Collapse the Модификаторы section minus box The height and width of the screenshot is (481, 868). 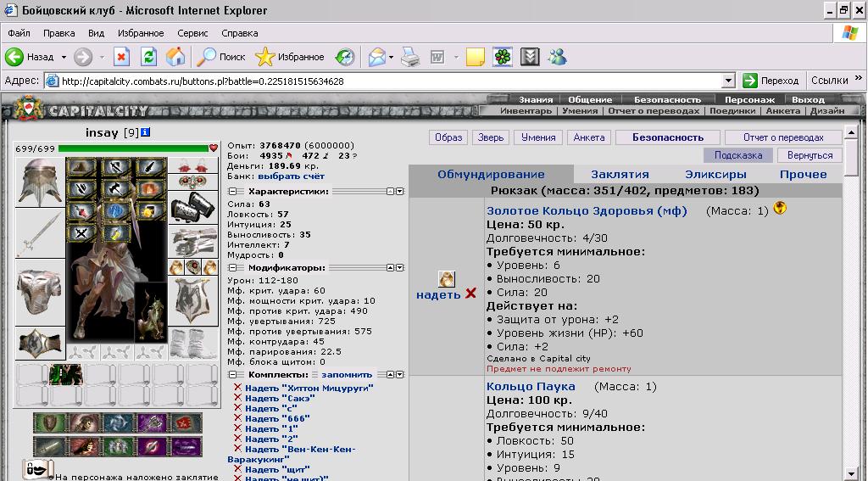click(232, 268)
